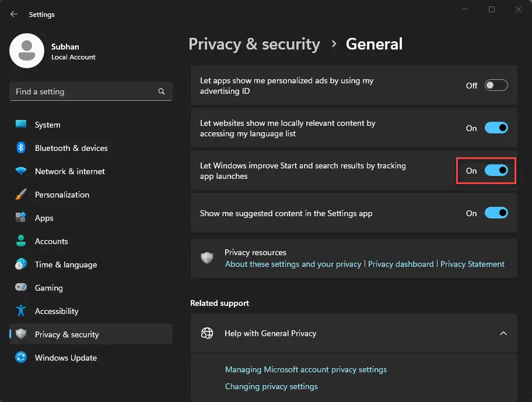
Task: Enable personalized ads advertising ID toggle
Action: pyautogui.click(x=496, y=86)
